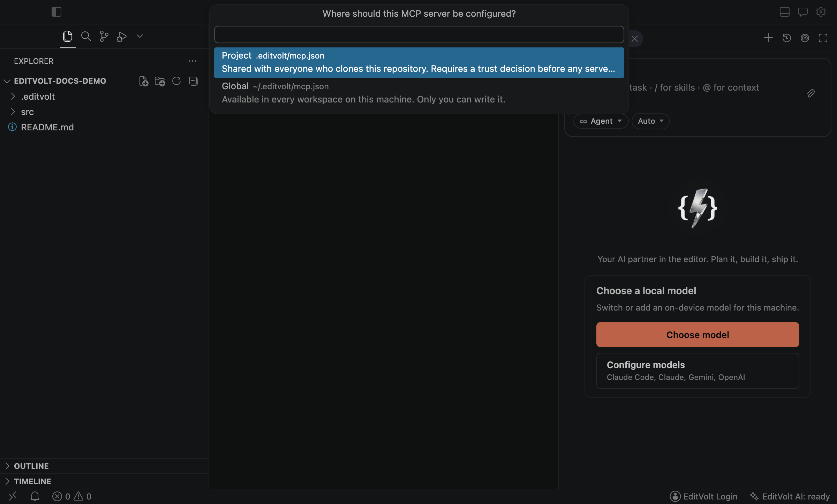Show warnings count in status bar
This screenshot has height=504, width=837.
(x=83, y=496)
